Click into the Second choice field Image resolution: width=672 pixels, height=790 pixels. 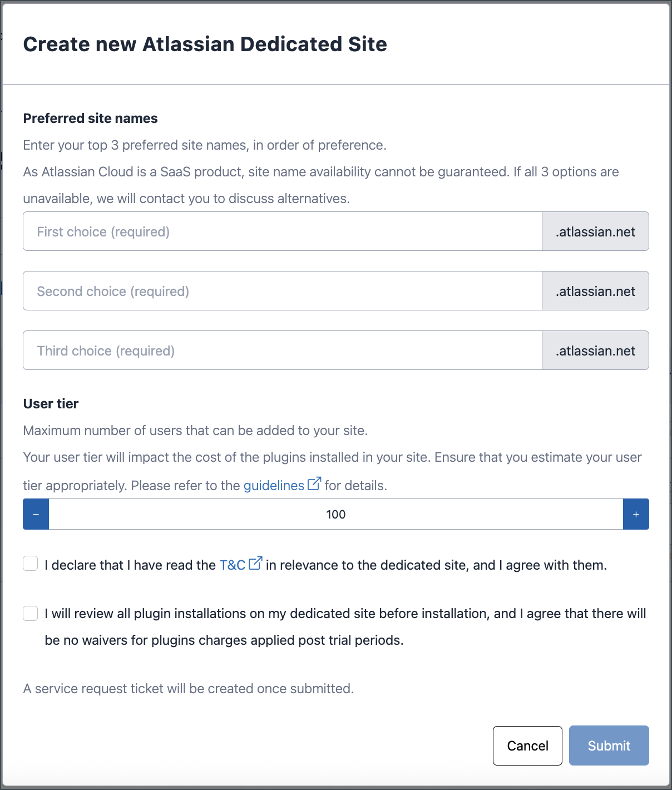click(283, 291)
